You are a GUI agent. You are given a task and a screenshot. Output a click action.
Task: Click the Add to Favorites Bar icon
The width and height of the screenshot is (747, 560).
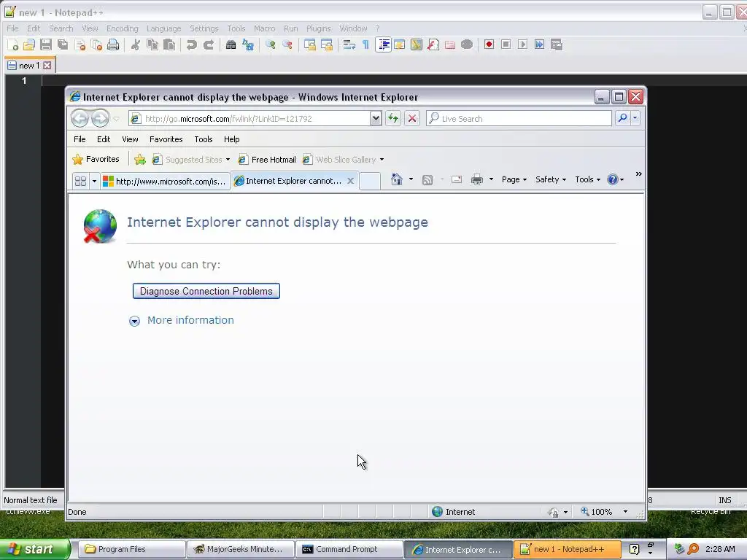pos(139,160)
